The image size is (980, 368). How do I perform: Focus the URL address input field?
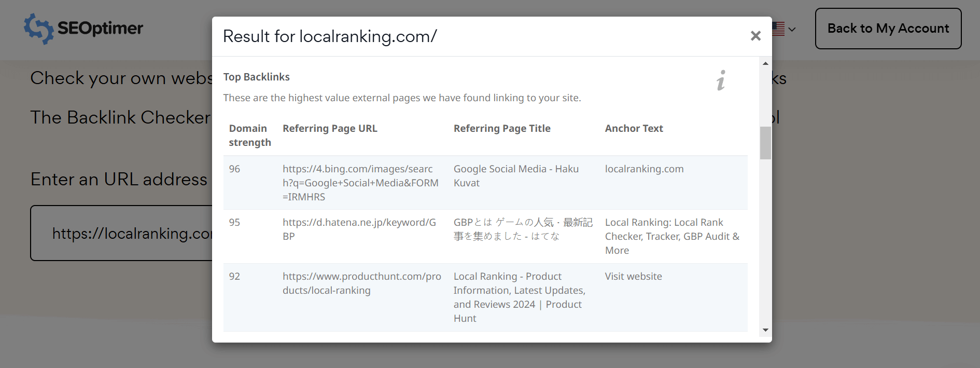click(124, 233)
